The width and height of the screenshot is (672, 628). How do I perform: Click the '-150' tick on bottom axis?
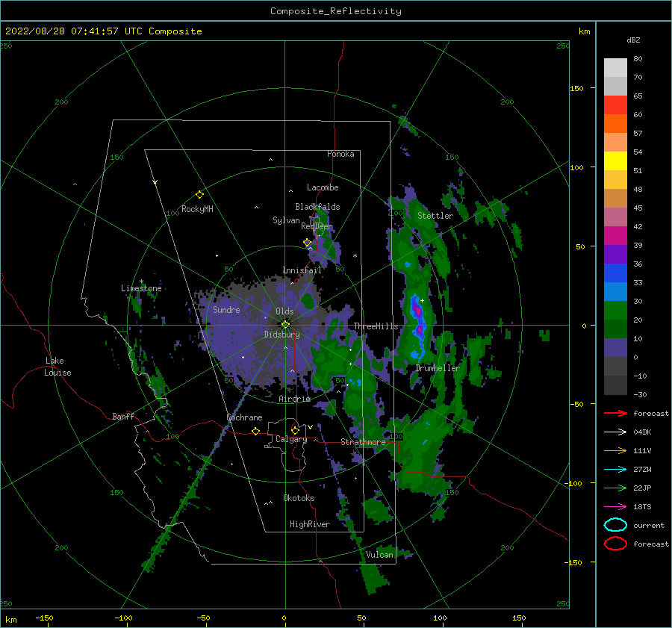pyautogui.click(x=44, y=618)
